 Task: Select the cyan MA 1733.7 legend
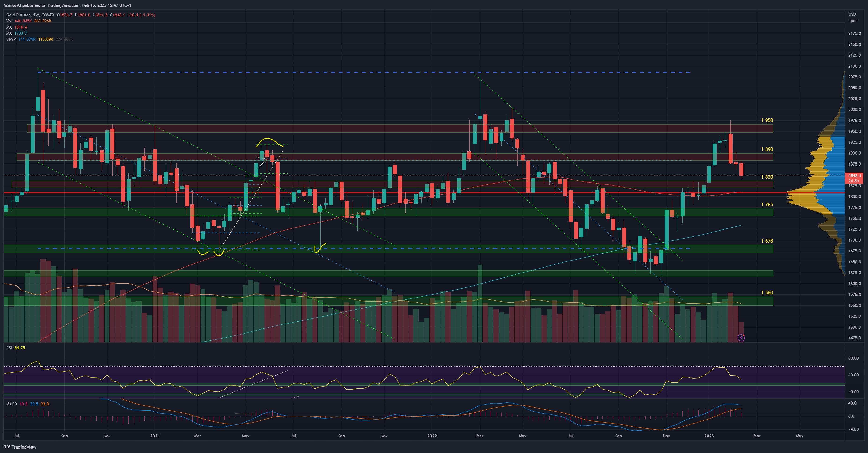(x=17, y=33)
